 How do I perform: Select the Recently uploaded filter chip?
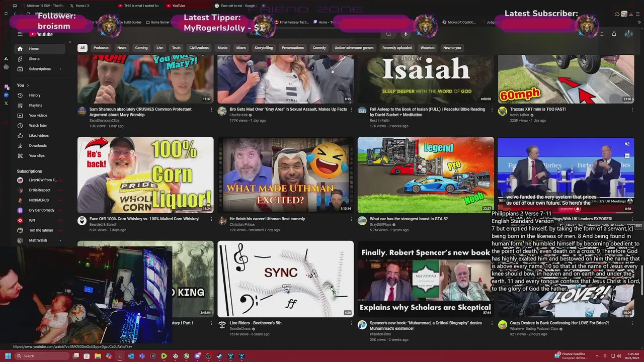point(396,48)
